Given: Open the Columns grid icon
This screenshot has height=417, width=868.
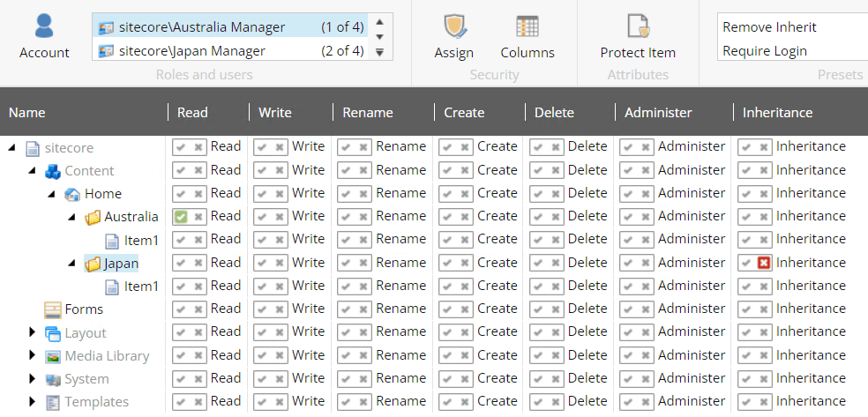Looking at the screenshot, I should click(x=527, y=26).
